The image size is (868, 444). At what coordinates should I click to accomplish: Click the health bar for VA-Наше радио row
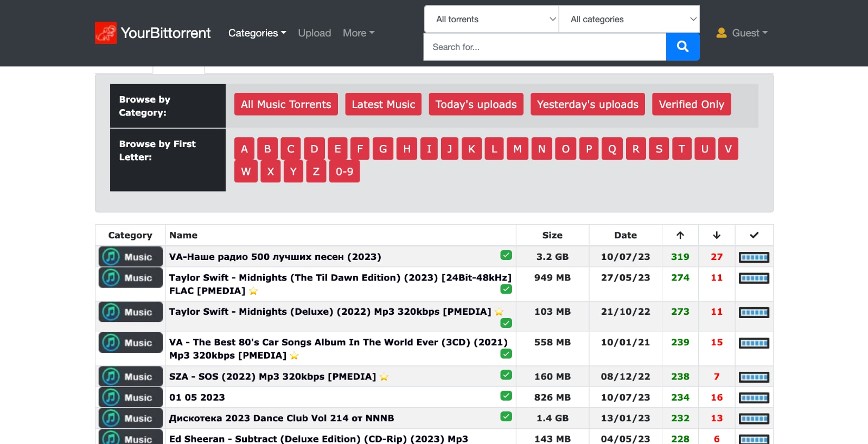754,257
